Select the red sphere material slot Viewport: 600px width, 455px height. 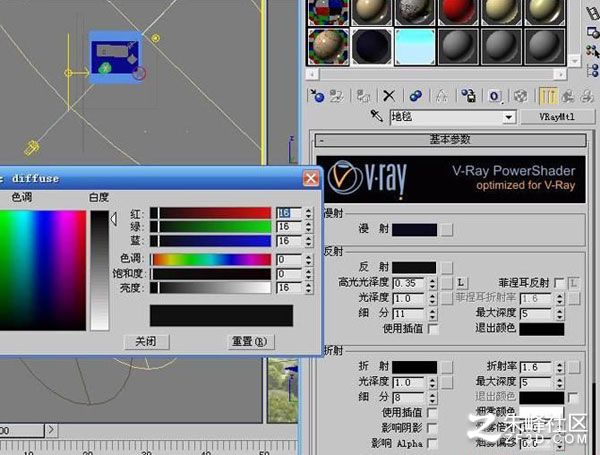click(458, 12)
